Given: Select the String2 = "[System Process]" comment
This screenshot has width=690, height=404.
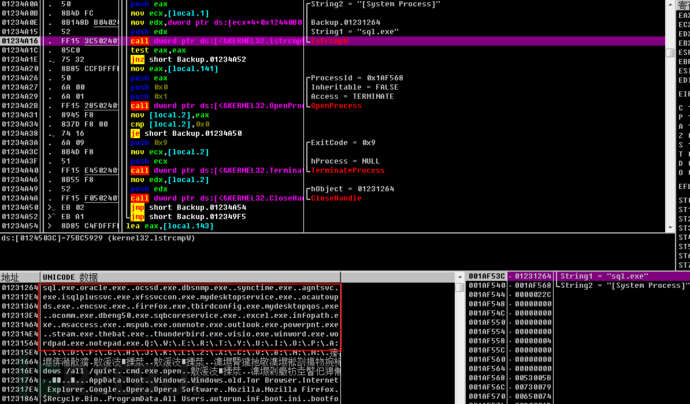Looking at the screenshot, I should pos(370,5).
